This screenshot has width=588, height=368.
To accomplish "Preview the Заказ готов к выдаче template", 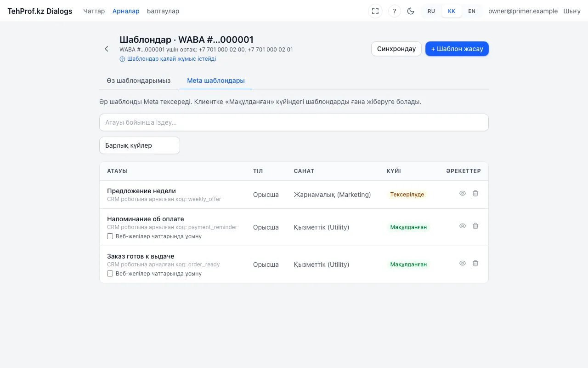I will [x=463, y=263].
